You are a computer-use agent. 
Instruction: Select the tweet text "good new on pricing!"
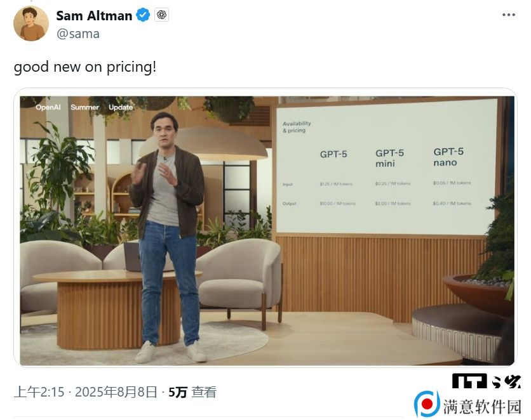point(85,67)
